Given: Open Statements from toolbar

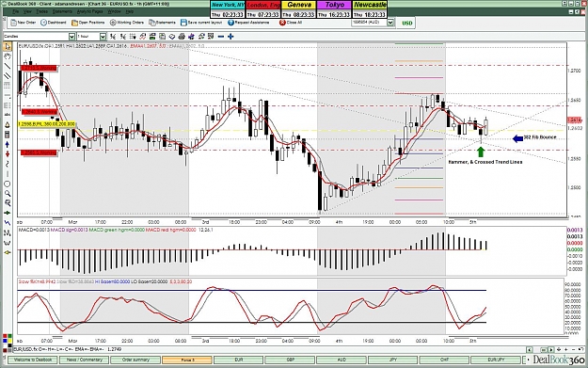Looking at the screenshot, I should coord(162,23).
